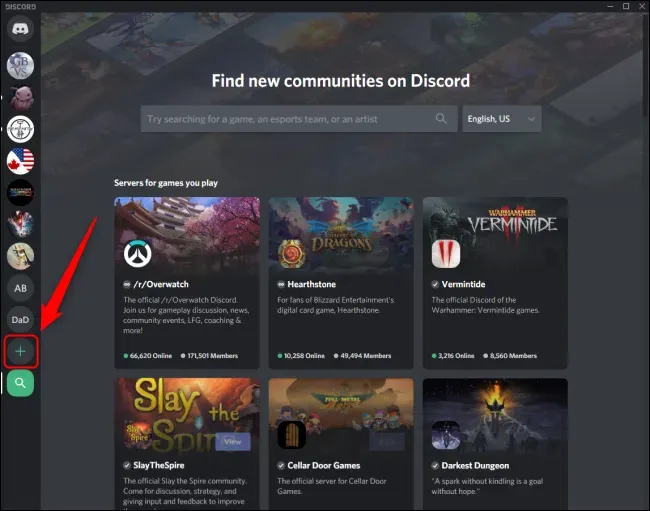Open the Warhammer Vermintide banner image
The height and width of the screenshot is (511, 650).
click(495, 235)
